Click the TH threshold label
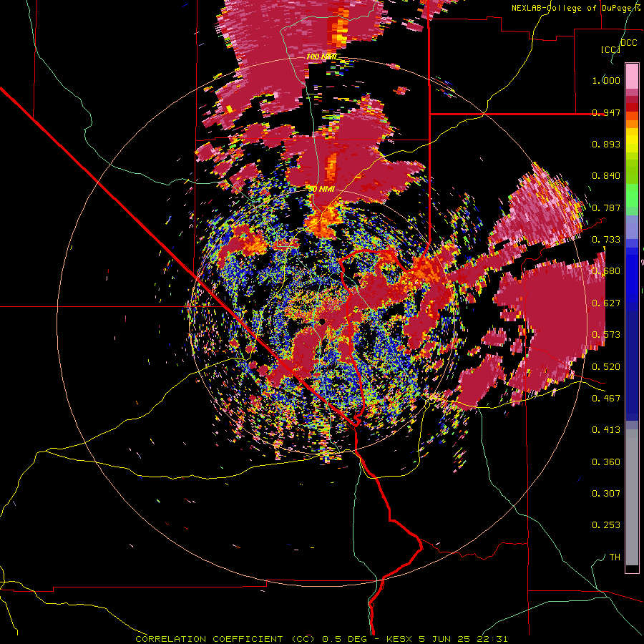Image resolution: width=644 pixels, height=644 pixels. [x=615, y=557]
